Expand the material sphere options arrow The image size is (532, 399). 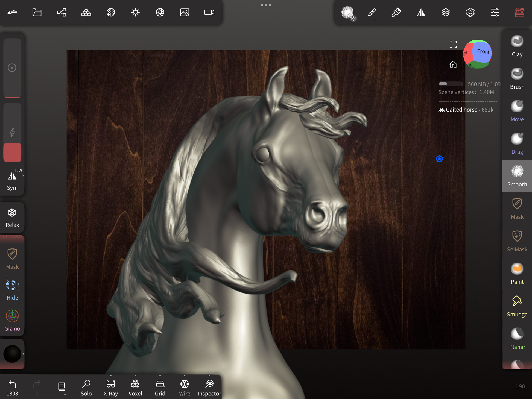[x=23, y=354]
